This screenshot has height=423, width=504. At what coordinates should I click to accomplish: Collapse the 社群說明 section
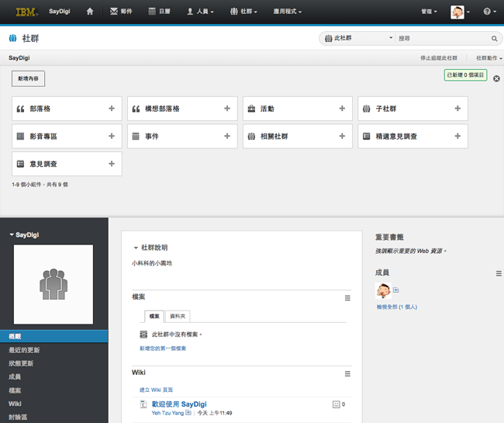[x=136, y=248]
